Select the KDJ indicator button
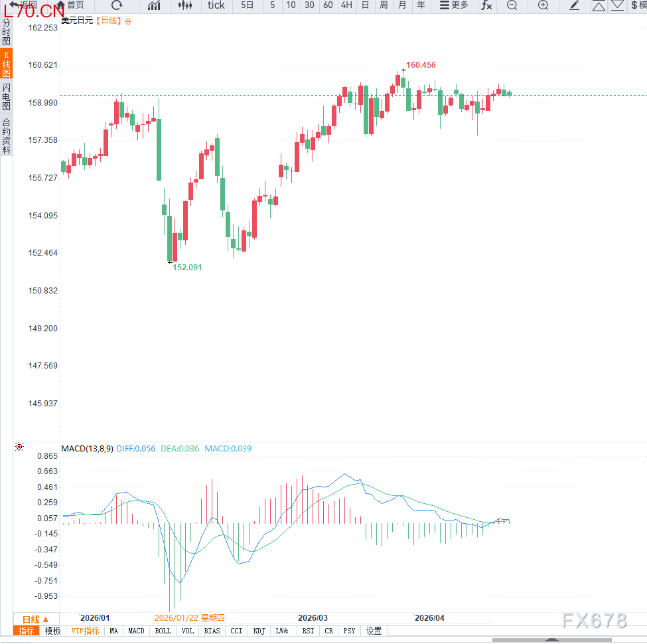Screen dimensions: 647x644 [x=259, y=631]
